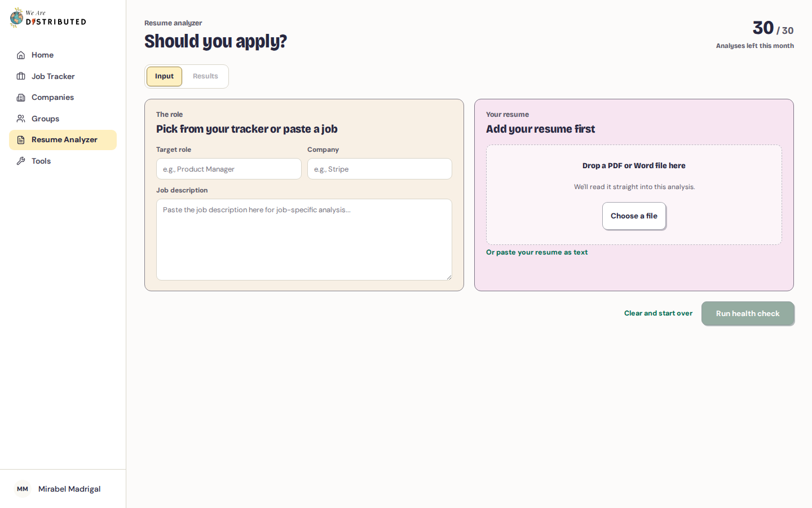
Task: Click the Groups people icon
Action: click(21, 119)
